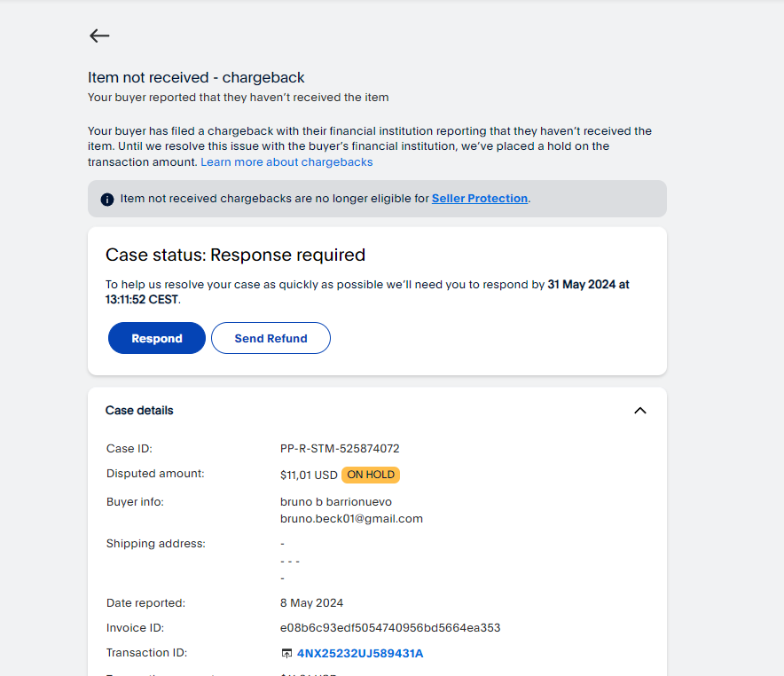Click the icon beside the Transaction ID
Image resolution: width=784 pixels, height=676 pixels.
click(x=286, y=654)
